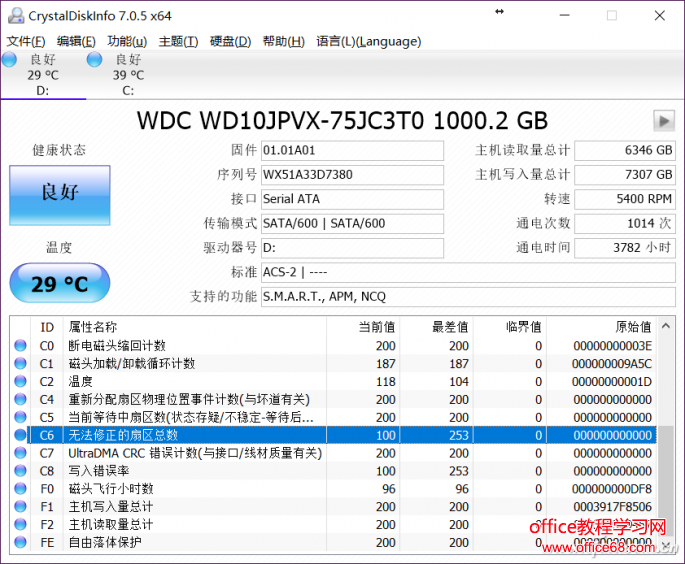This screenshot has width=685, height=564.
Task: Open the 文件(F) menu
Action: point(26,41)
